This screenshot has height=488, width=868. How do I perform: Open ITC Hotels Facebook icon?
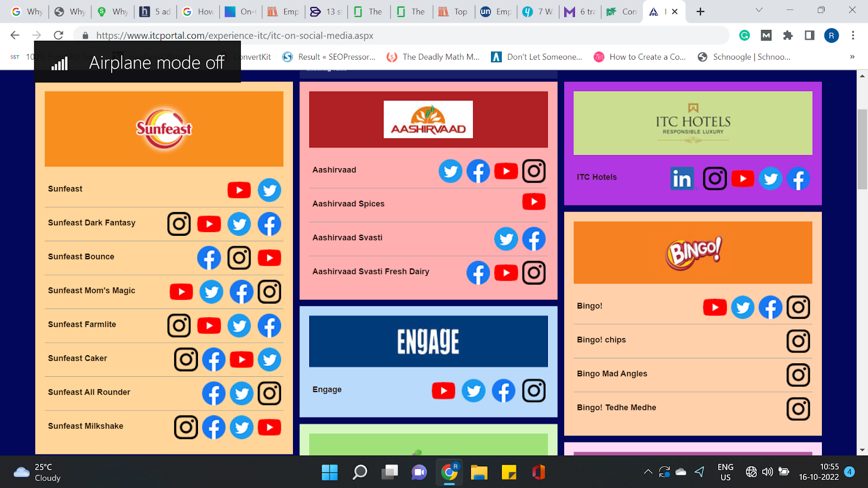tap(798, 178)
